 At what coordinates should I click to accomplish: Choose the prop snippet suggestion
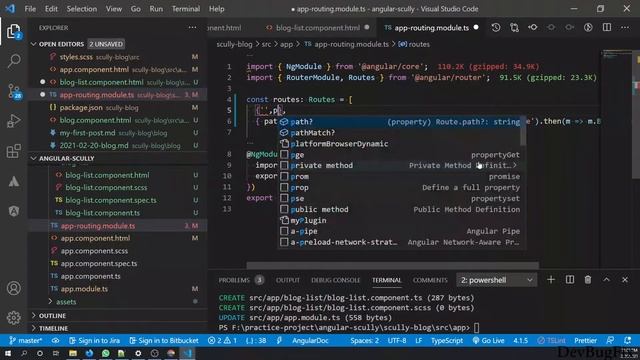400,187
